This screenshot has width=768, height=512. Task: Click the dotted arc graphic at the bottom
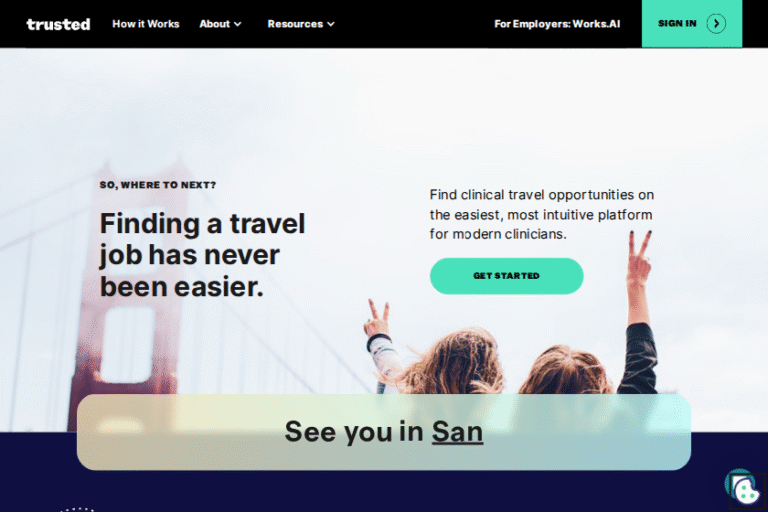(x=77, y=509)
